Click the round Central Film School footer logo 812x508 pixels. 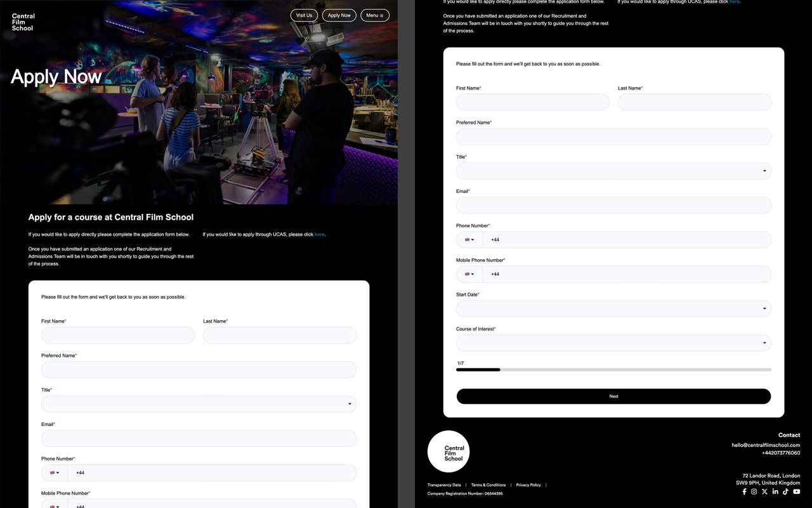point(449,451)
